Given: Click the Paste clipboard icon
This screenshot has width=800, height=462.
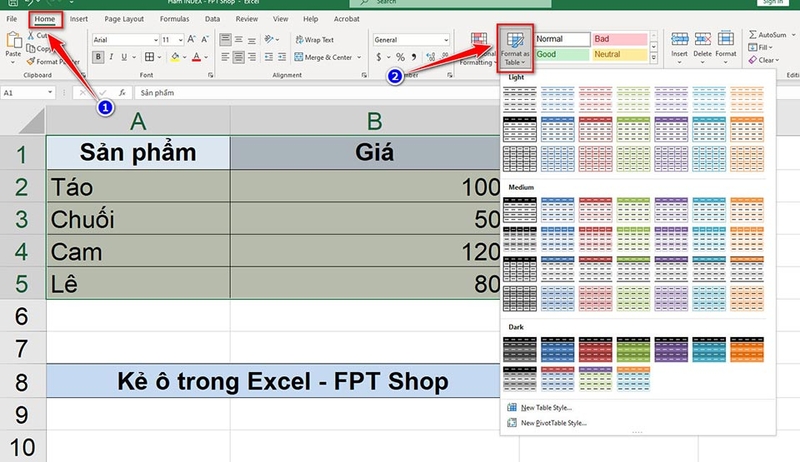Looking at the screenshot, I should pos(13,40).
